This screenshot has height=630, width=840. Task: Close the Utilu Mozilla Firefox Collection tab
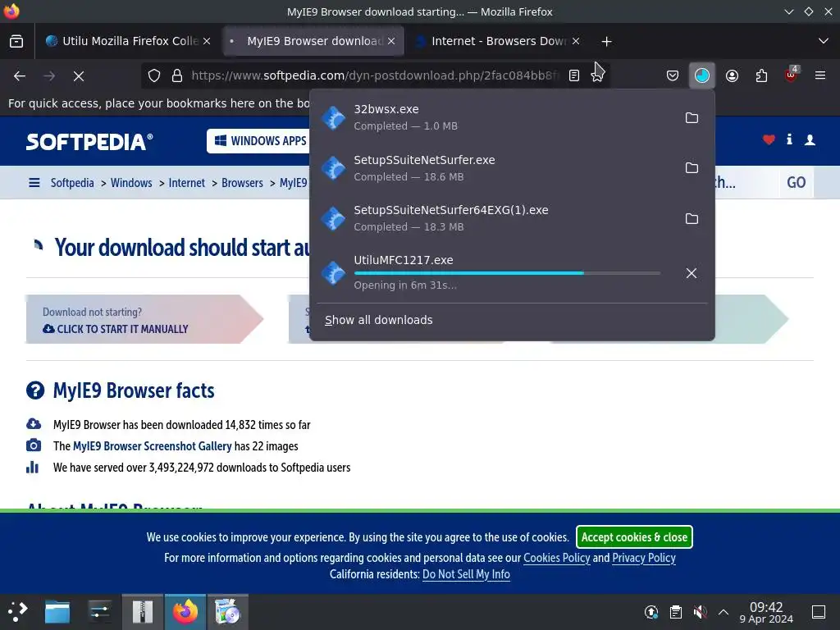207,41
